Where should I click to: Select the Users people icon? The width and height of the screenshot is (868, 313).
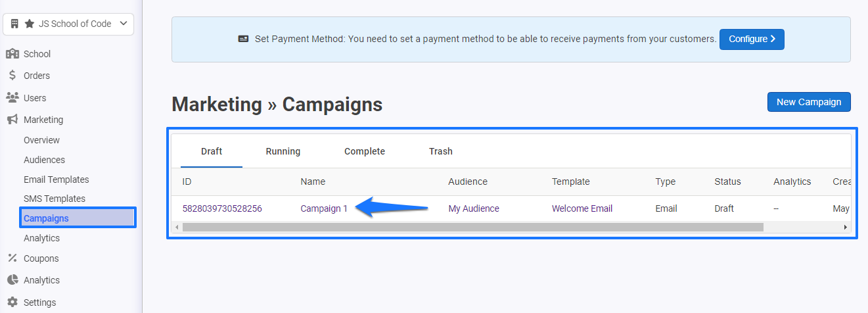(x=12, y=98)
